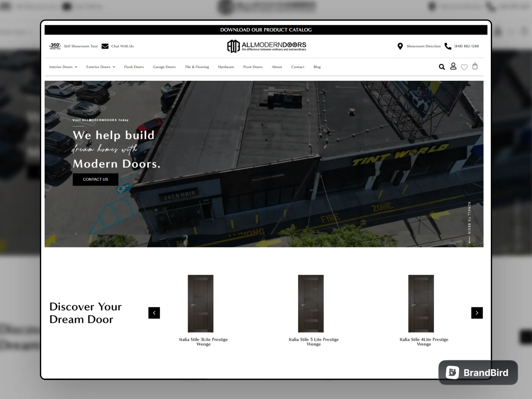Expand the Interior Doors dropdown menu
This screenshot has height=399, width=532.
pos(63,67)
